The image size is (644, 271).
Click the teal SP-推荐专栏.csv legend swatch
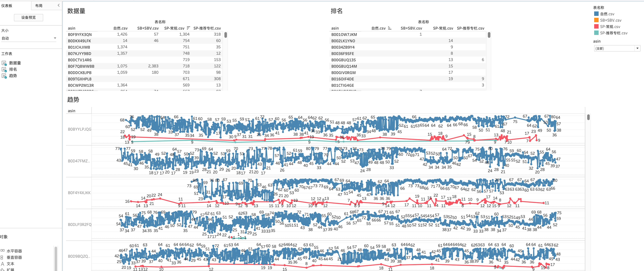click(596, 33)
